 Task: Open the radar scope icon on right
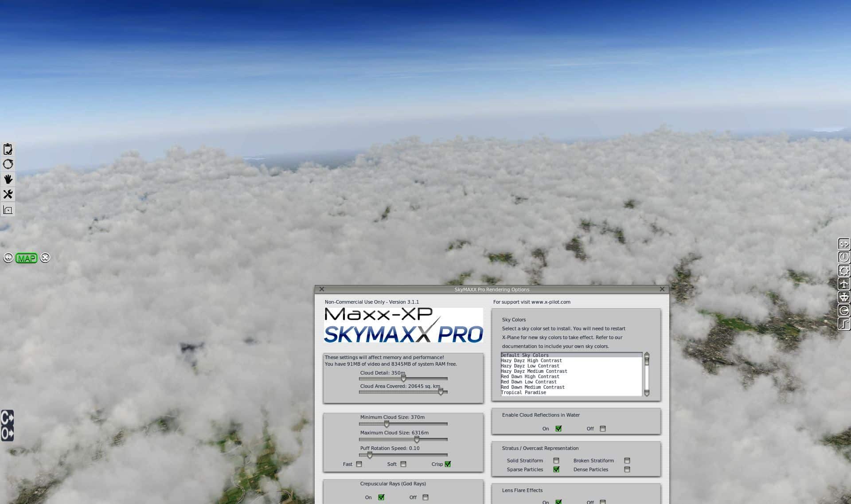click(844, 311)
